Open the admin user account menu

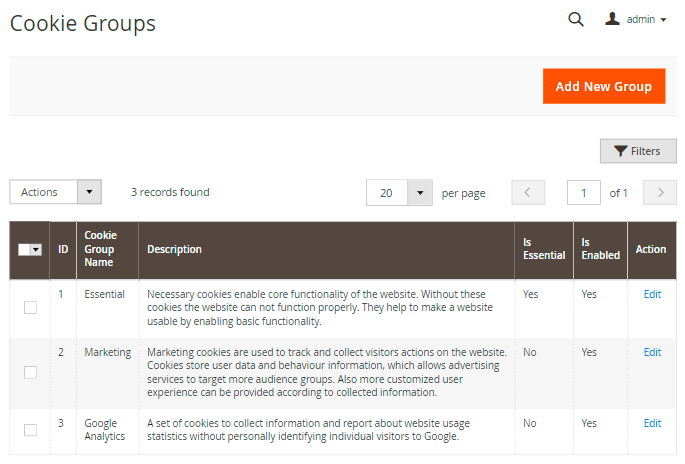tap(637, 20)
